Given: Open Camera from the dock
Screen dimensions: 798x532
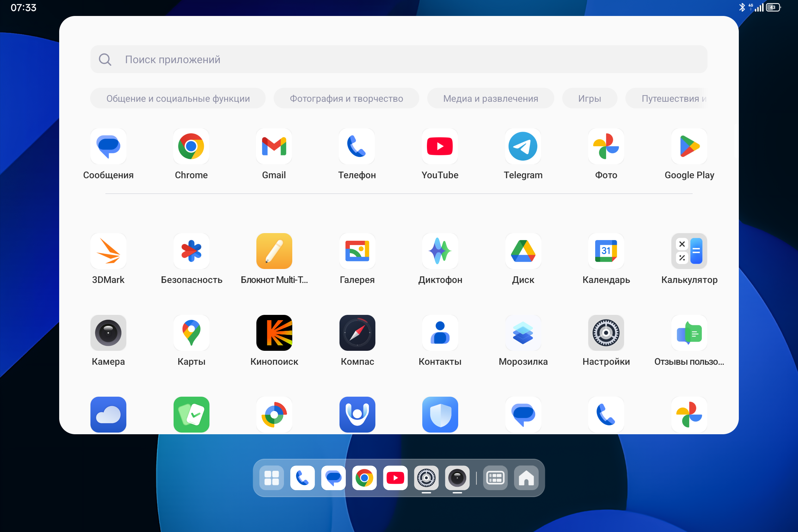Looking at the screenshot, I should (x=457, y=478).
